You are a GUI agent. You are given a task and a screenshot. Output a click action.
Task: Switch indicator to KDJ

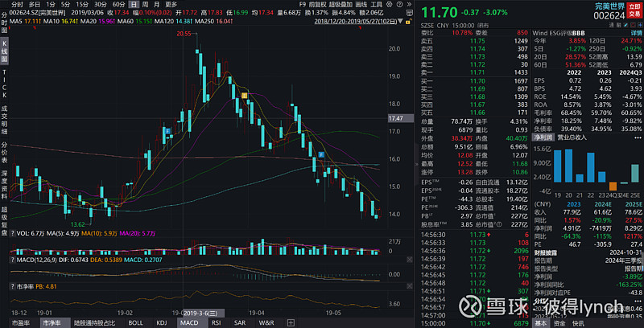point(162,322)
